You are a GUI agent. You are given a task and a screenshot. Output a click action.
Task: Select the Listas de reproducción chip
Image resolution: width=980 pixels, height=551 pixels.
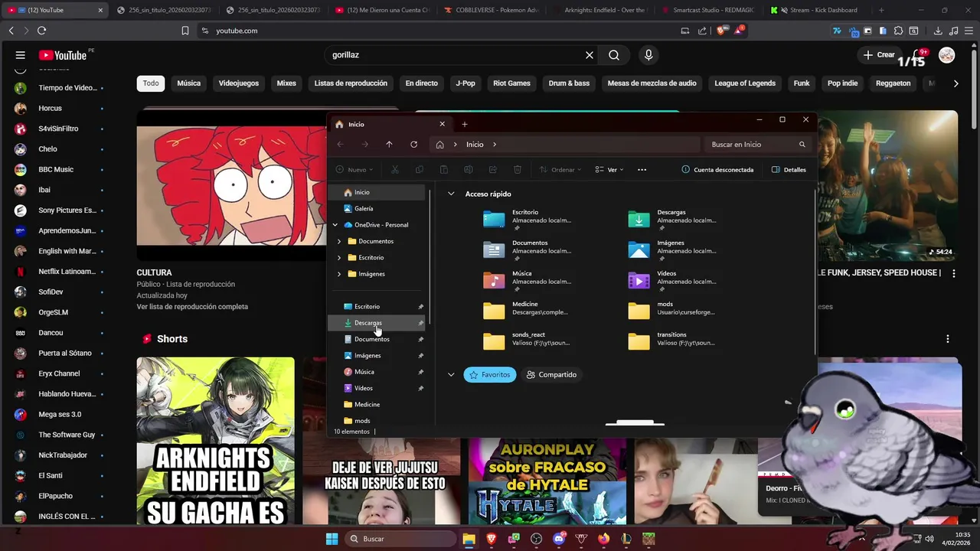pos(351,83)
